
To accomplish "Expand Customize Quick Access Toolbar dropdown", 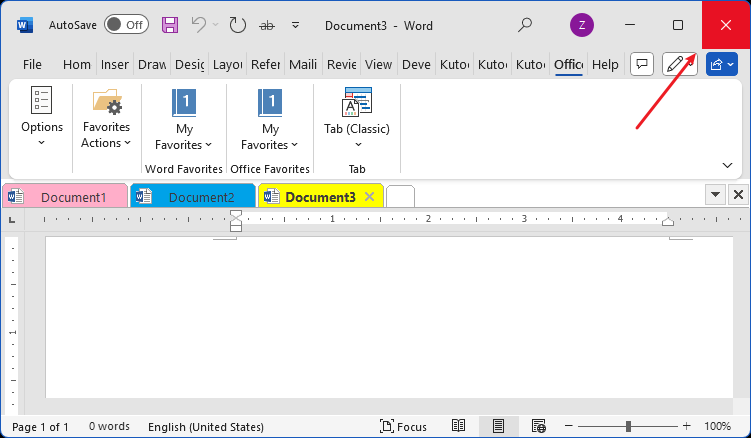I will point(295,24).
